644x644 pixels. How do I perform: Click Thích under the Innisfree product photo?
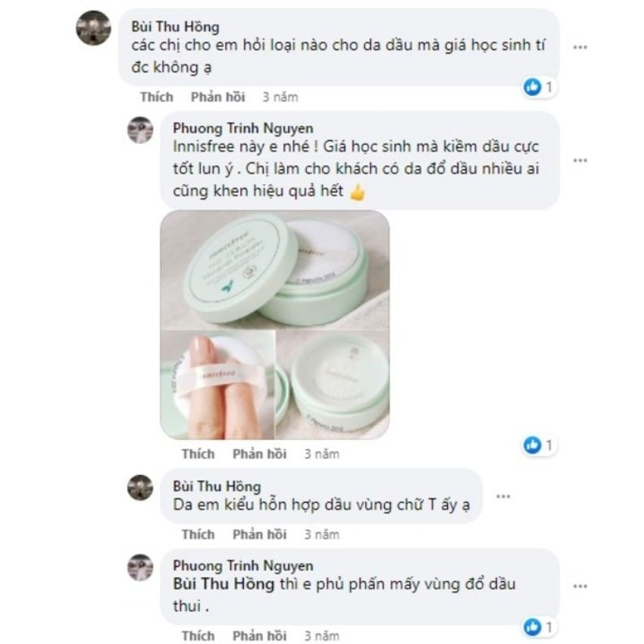(199, 454)
